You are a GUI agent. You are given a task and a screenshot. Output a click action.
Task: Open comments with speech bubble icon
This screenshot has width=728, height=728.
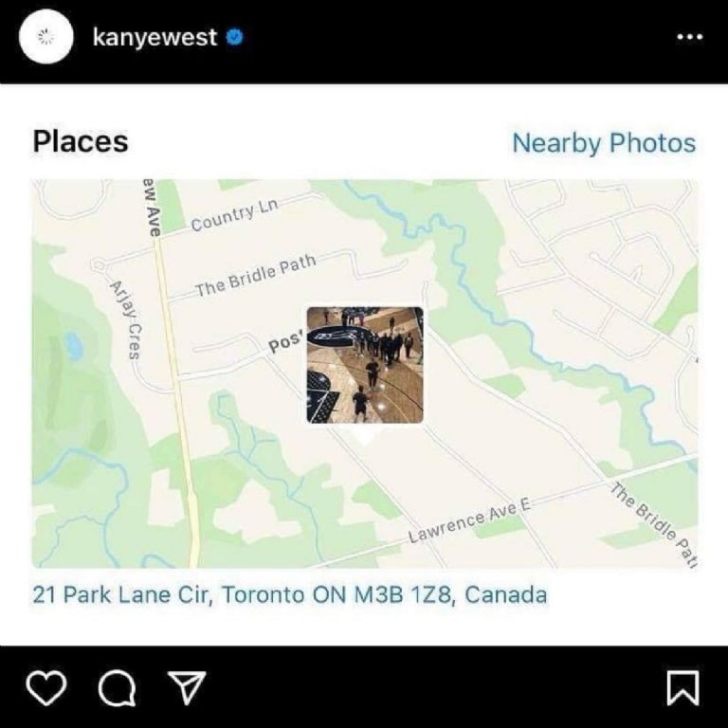pos(117,688)
